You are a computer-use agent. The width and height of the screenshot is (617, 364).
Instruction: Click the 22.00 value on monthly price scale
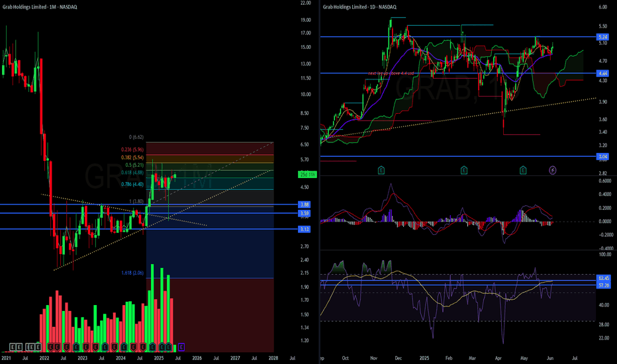pyautogui.click(x=306, y=3)
